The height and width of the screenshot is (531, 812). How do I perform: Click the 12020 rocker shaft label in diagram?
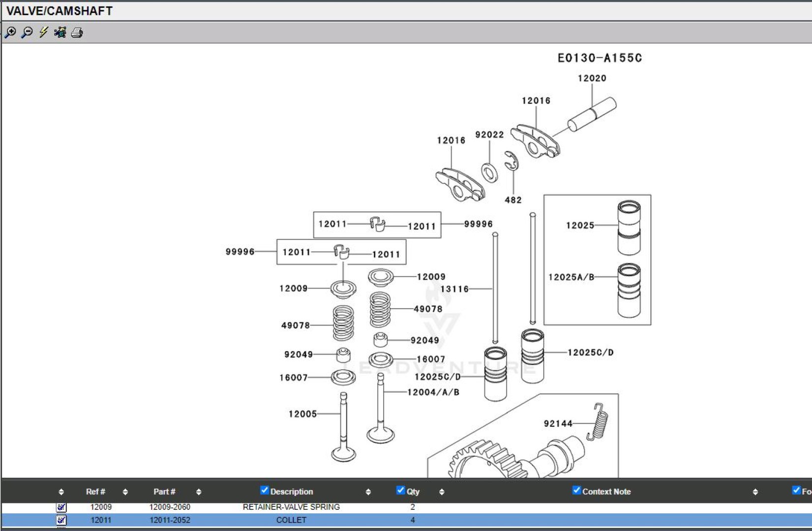(592, 78)
